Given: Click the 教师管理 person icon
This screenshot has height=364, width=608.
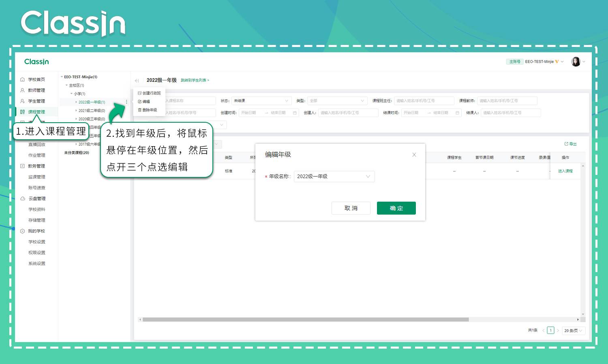Looking at the screenshot, I should tap(22, 90).
